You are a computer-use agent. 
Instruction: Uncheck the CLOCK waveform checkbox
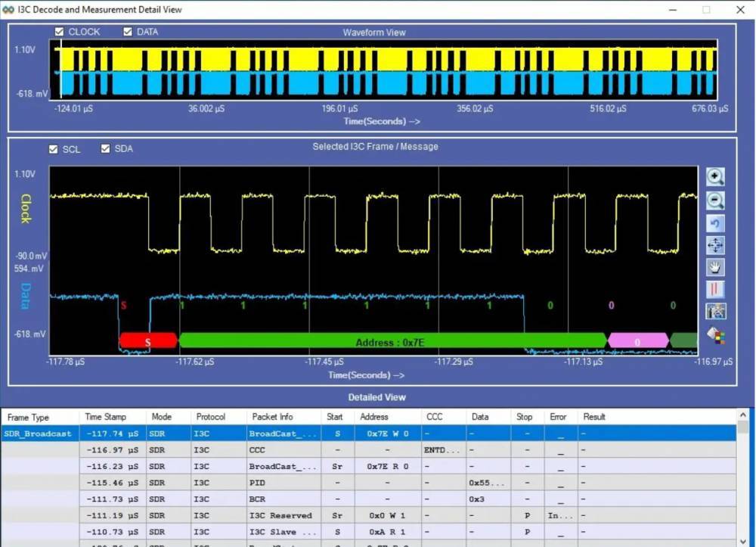click(x=60, y=32)
